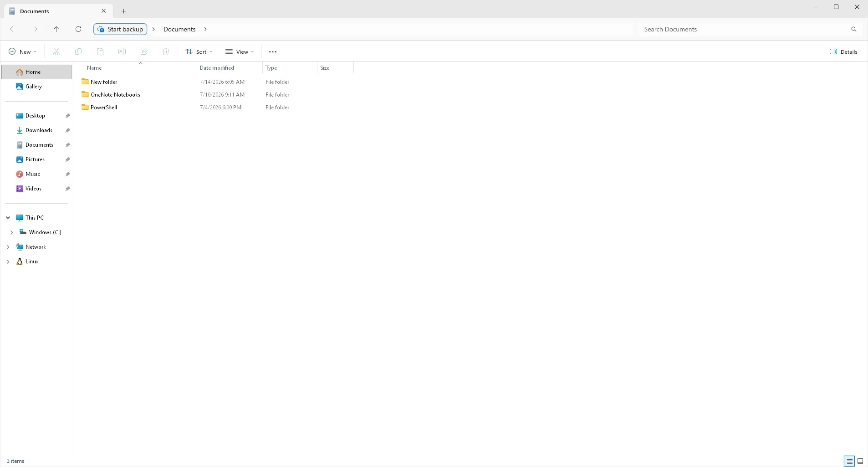Click pin icon next to Videos
The width and height of the screenshot is (868, 467).
68,189
